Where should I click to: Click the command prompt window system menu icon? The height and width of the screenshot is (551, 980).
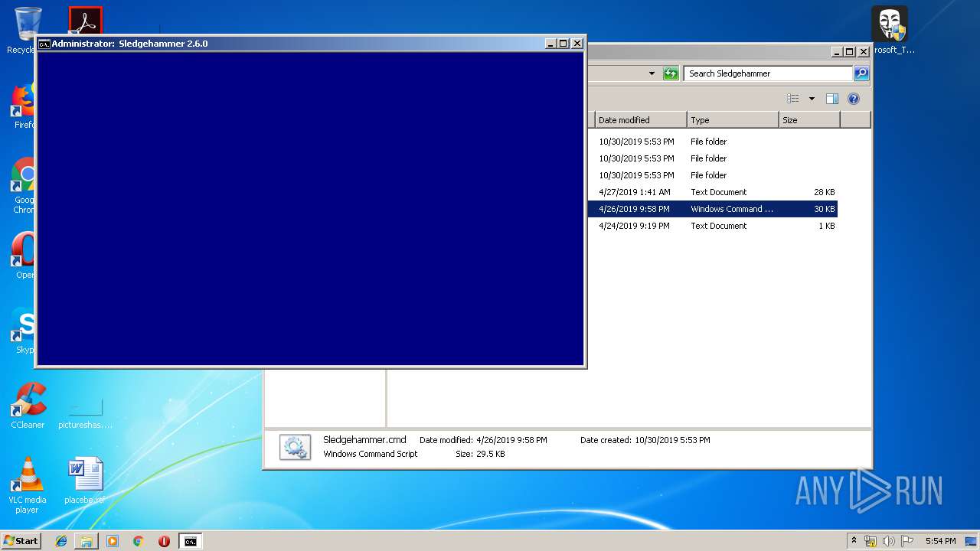44,44
